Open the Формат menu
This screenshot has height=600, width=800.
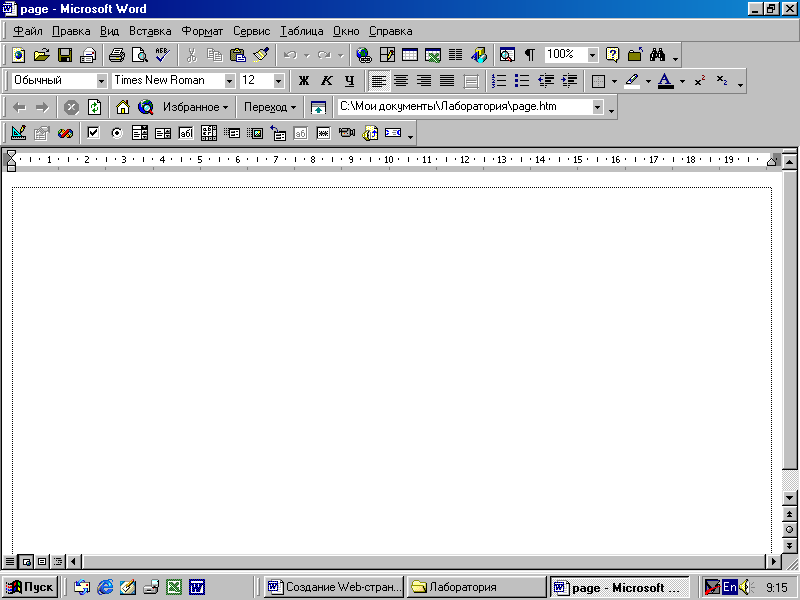[202, 31]
